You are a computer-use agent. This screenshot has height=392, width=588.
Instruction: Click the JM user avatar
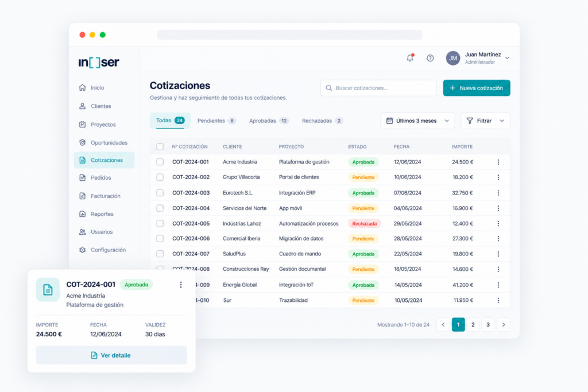point(453,58)
